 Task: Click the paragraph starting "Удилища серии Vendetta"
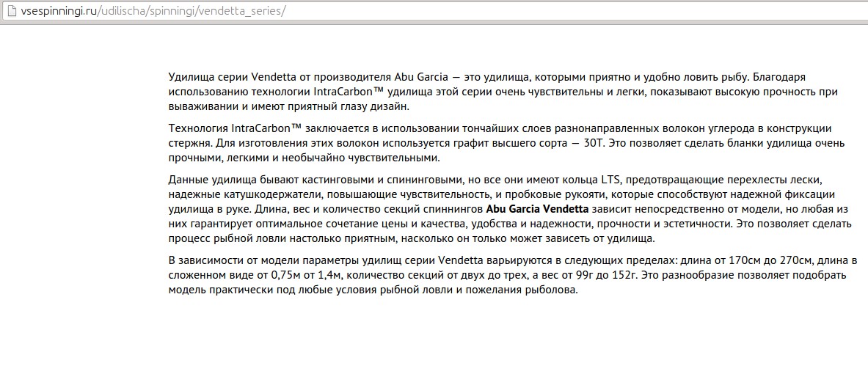[x=503, y=91]
